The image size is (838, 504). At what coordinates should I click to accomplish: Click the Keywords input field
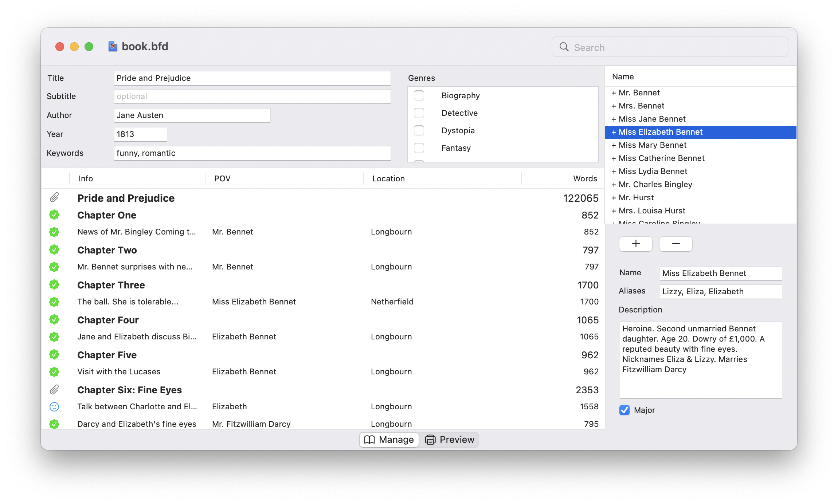252,153
